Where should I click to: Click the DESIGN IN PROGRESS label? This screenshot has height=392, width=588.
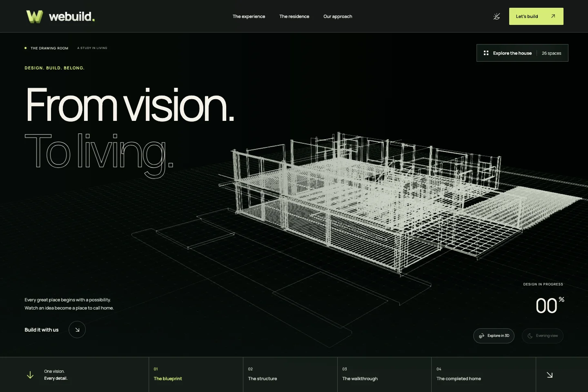(x=543, y=284)
